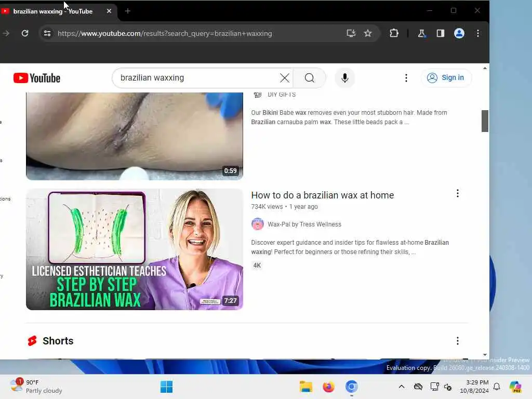Click the 0:59 duration badge
This screenshot has width=532, height=399.
230,170
